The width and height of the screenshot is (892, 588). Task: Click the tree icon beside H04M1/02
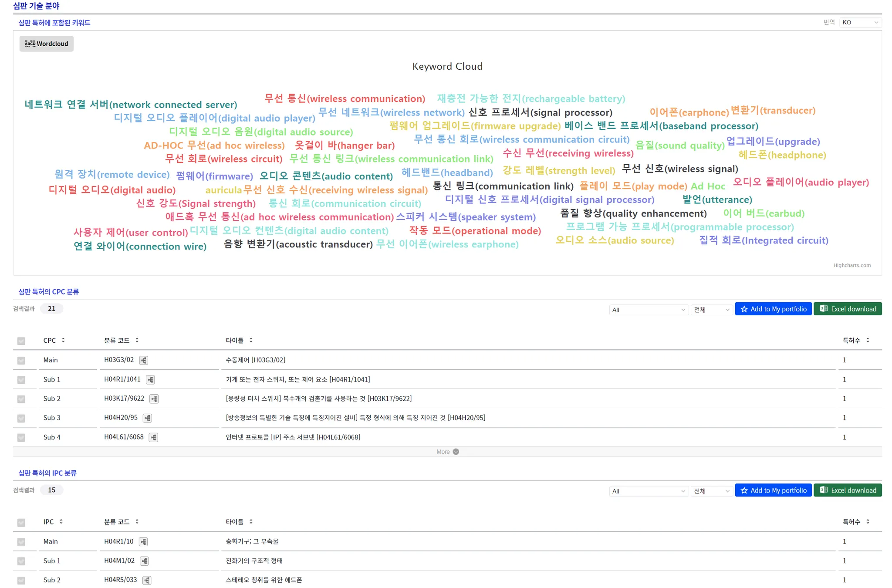coord(144,561)
